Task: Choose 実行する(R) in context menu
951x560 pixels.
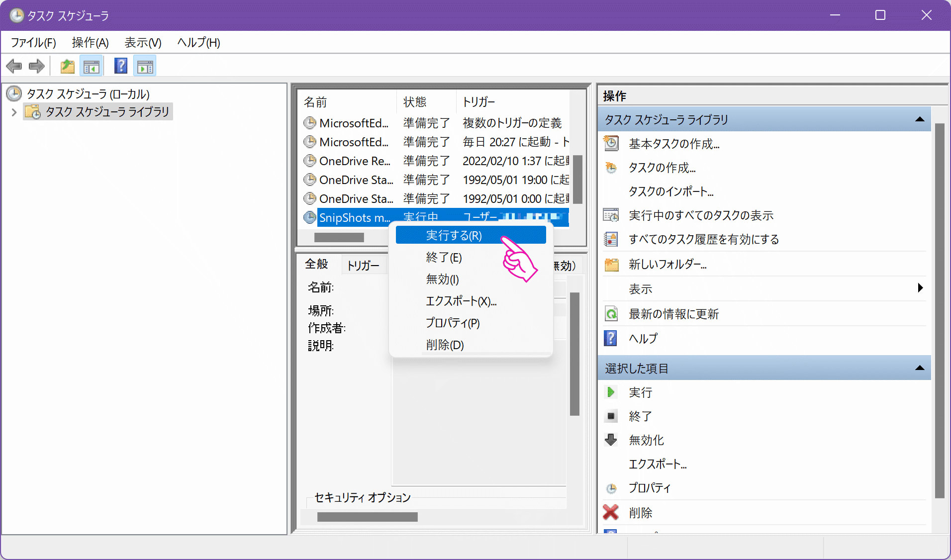Action: click(471, 235)
